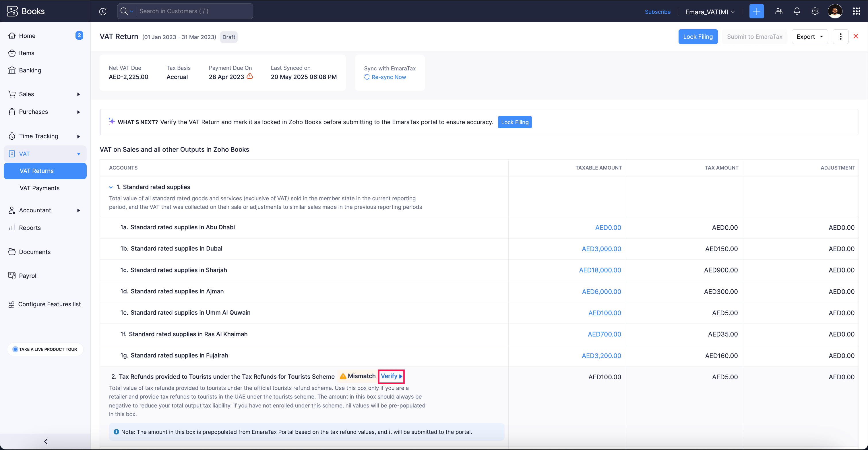
Task: Open the Abu Dhabi AED0.00 taxable amount
Action: tap(608, 228)
